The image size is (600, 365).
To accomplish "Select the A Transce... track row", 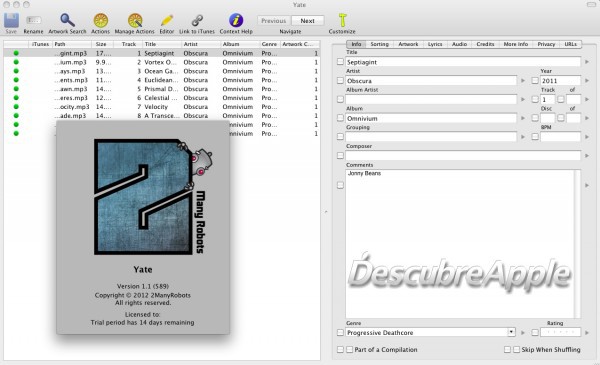I will pyautogui.click(x=161, y=116).
